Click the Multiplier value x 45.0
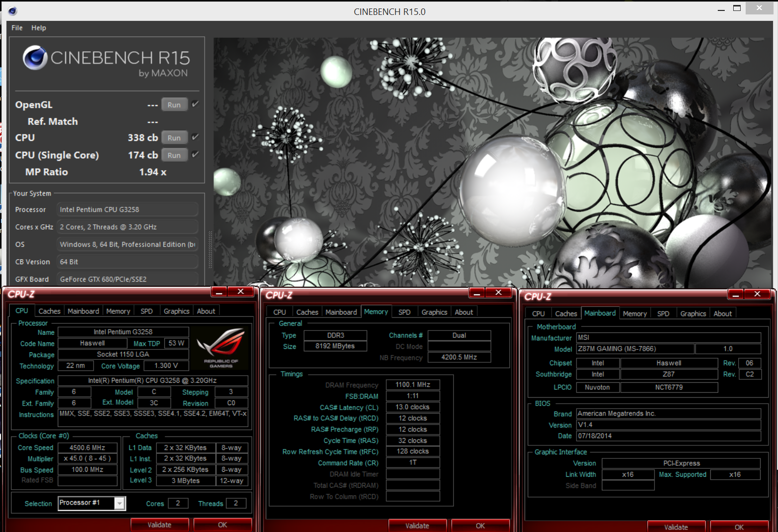The image size is (778, 532). (88, 458)
